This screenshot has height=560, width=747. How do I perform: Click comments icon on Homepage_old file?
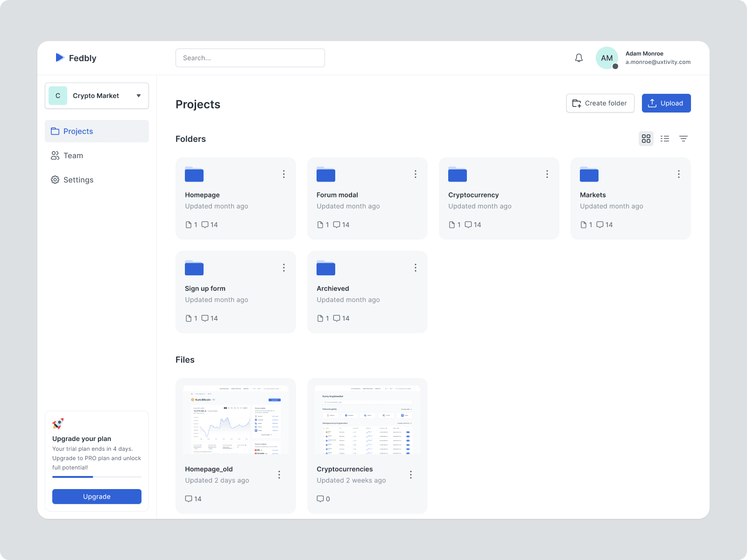pos(189,499)
